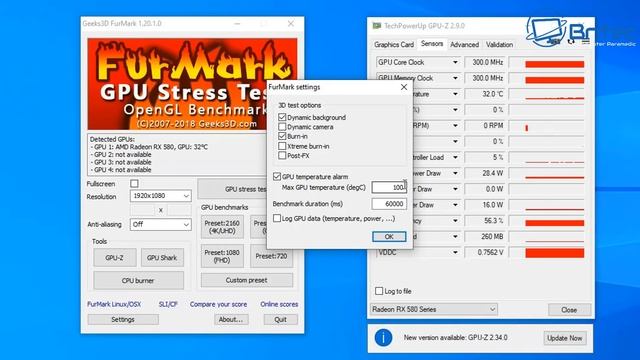This screenshot has width=640, height=360.
Task: Check the Fullscreen box in FurMark
Action: 134,184
